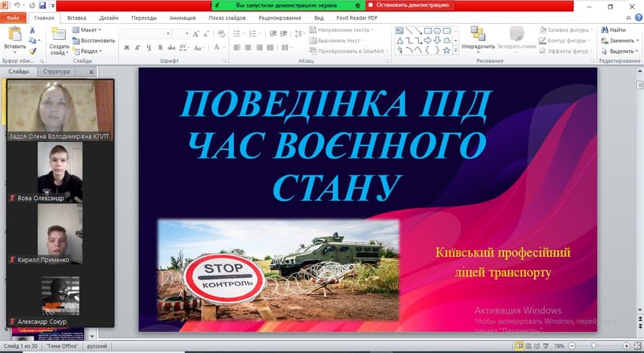Screen dimensions: 644x353
Task: Open the Replace (Заменить) dropdown arrow
Action: click(x=637, y=41)
